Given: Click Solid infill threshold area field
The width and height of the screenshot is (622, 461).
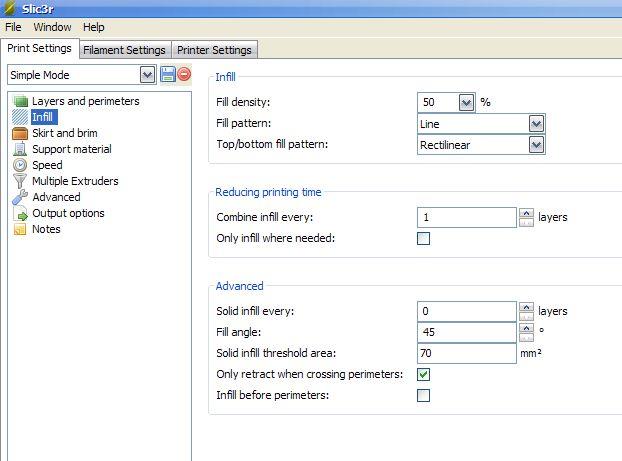Looking at the screenshot, I should (467, 353).
